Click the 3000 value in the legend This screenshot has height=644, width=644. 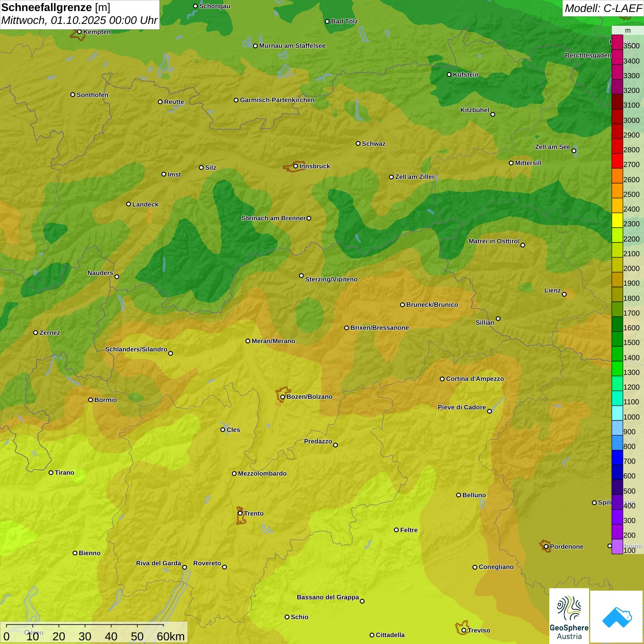pos(632,120)
